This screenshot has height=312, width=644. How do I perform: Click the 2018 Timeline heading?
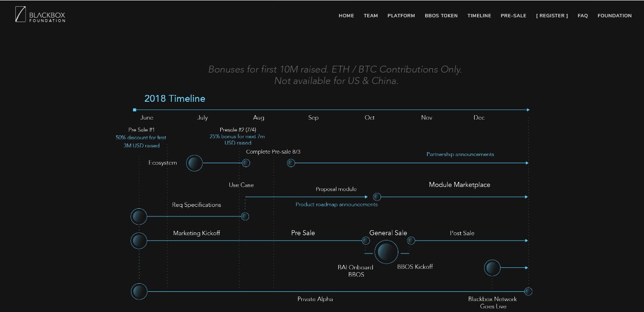coord(175,98)
